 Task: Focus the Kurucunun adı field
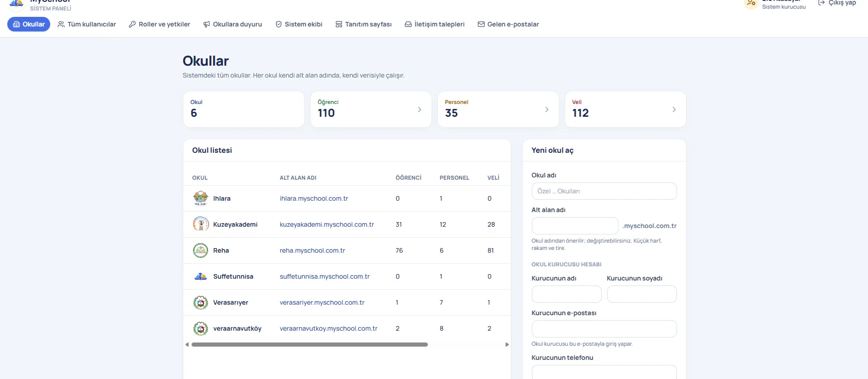[x=567, y=294]
